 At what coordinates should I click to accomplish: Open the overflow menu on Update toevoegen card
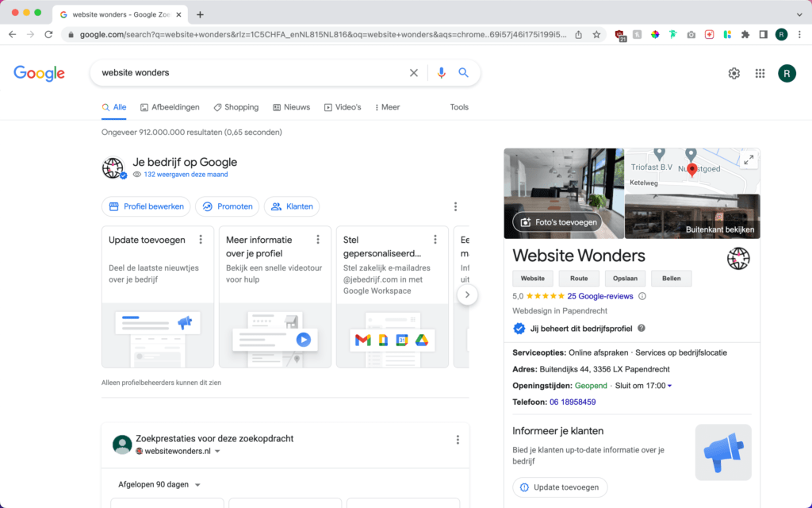201,239
